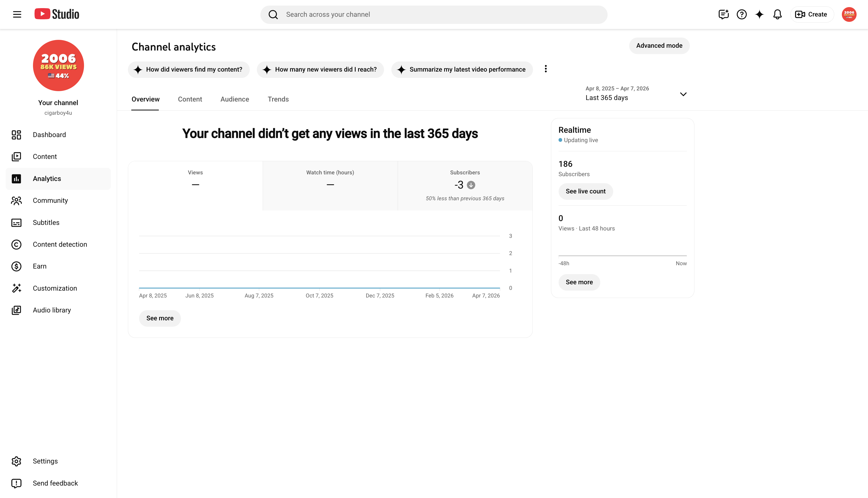Screen dimensions: 868x498
Task: Select 'How did viewers find my content?' prompt
Action: (x=189, y=70)
